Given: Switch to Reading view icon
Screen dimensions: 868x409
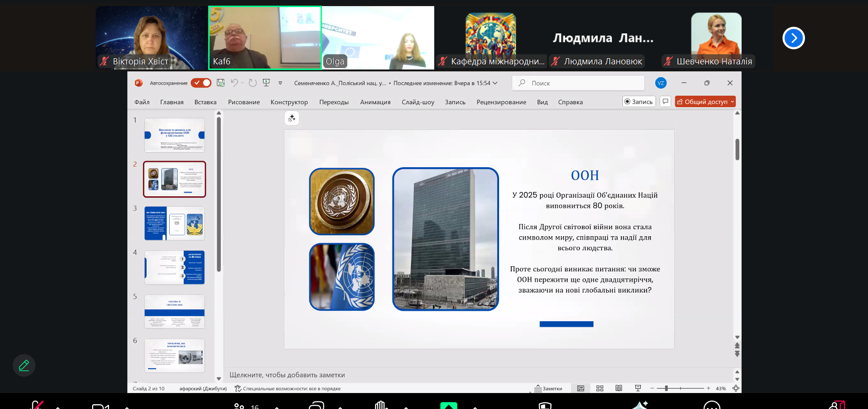Looking at the screenshot, I should click(x=618, y=388).
